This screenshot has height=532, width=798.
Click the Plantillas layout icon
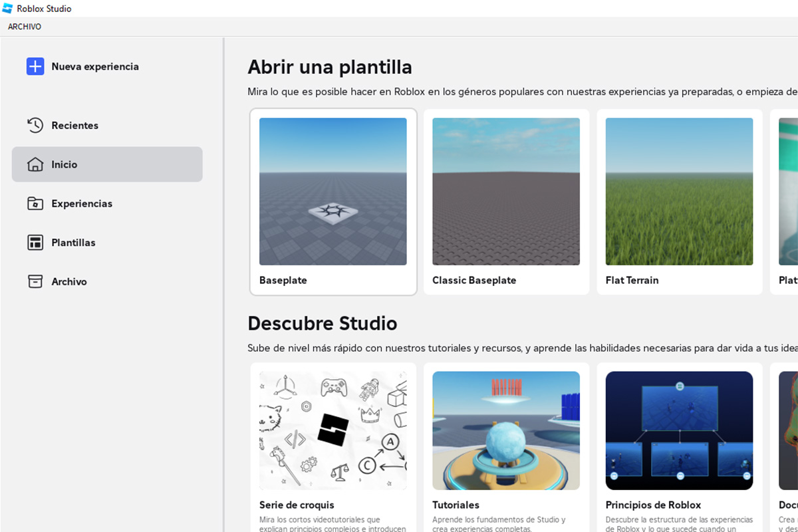[35, 243]
